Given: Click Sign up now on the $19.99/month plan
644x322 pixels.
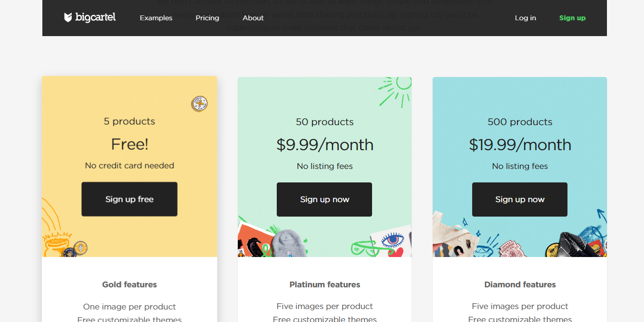Looking at the screenshot, I should 520,199.
